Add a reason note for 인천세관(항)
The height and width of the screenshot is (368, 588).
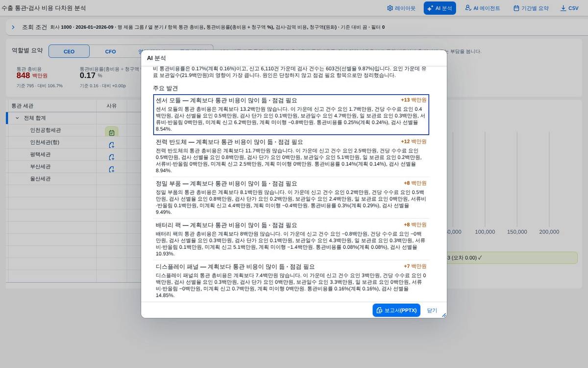(x=112, y=145)
